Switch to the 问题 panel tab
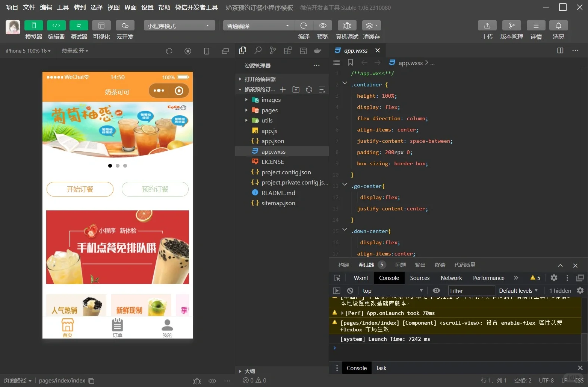The width and height of the screenshot is (588, 387). (401, 265)
